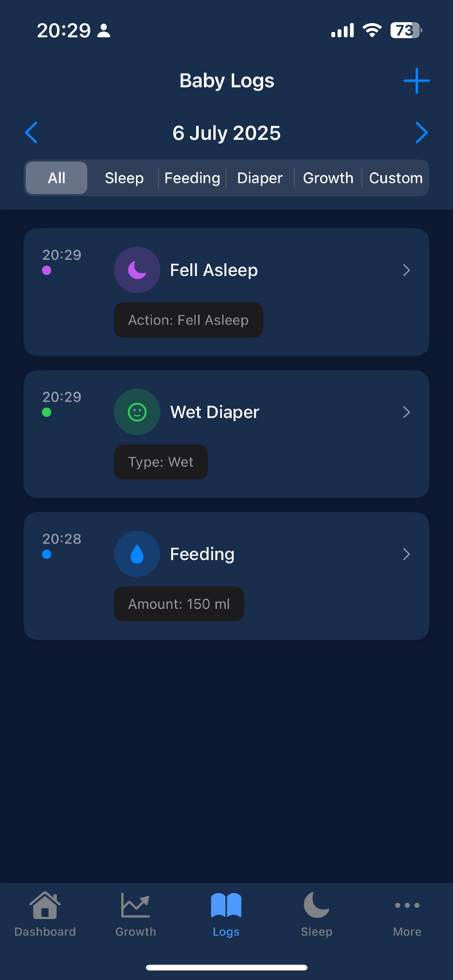Enable the Growth log filter

(327, 177)
